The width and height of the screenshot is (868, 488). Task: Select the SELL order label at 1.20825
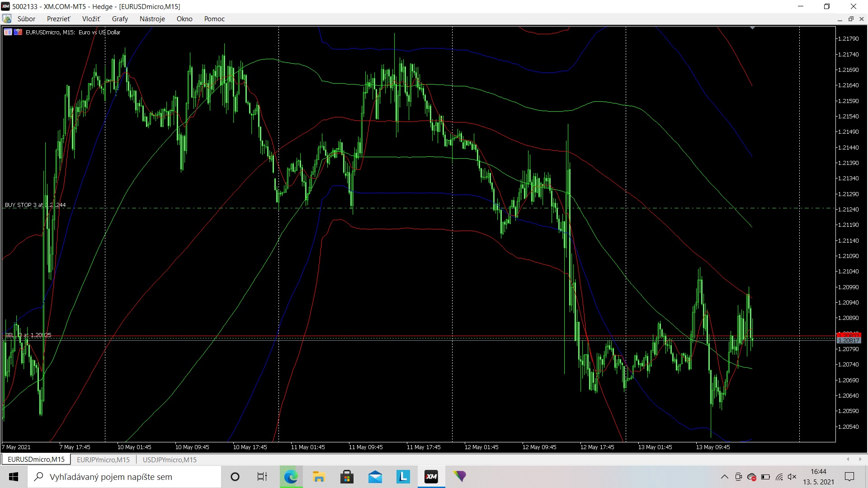pyautogui.click(x=28, y=335)
